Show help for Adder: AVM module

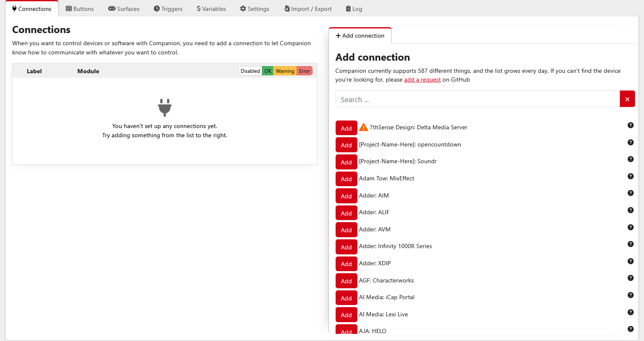(630, 227)
